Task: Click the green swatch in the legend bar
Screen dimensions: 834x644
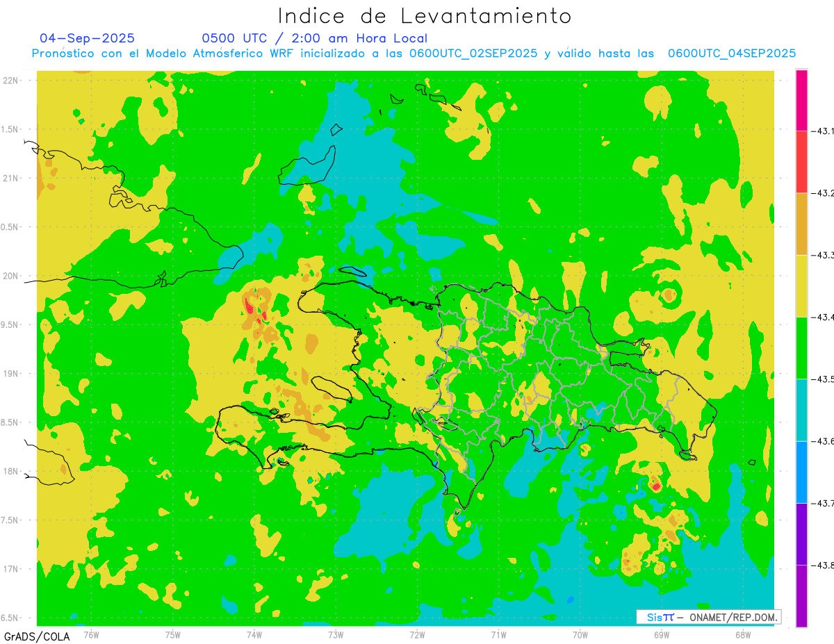Action: click(x=801, y=347)
